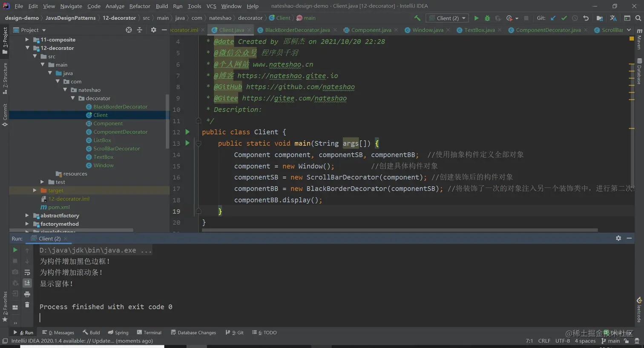Click the run gutter icon at line 12

(187, 132)
